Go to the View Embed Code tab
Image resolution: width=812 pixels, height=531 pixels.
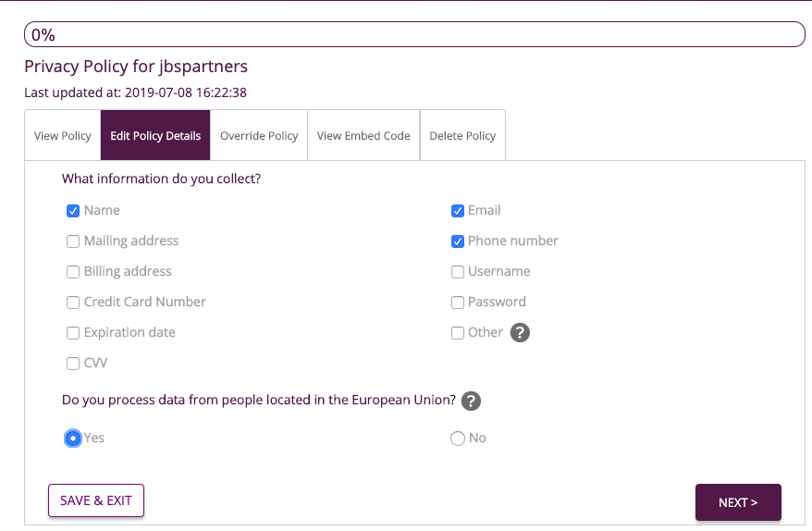point(363,136)
